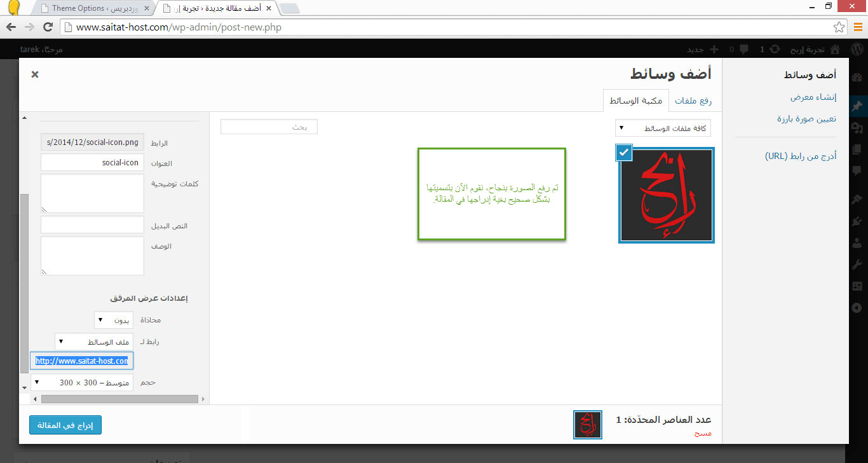Select تعيين صورة بارزة in dialog menu
The width and height of the screenshot is (868, 463).
806,119
